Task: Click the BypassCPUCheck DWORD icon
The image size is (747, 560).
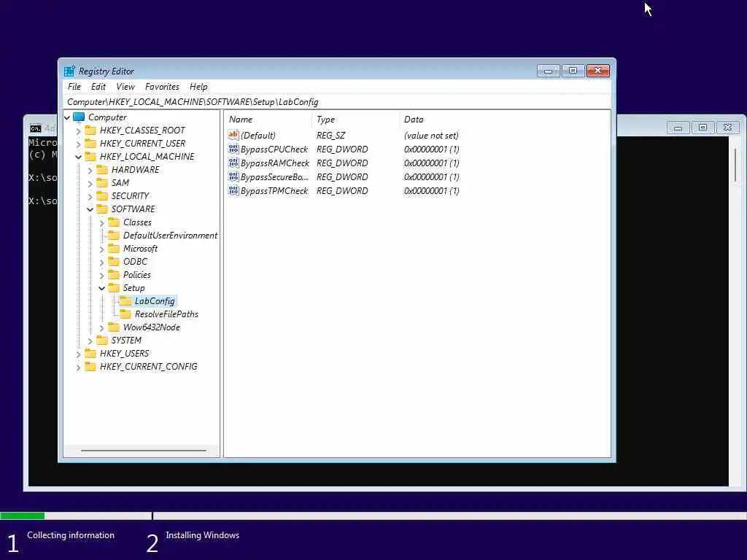Action: point(233,149)
